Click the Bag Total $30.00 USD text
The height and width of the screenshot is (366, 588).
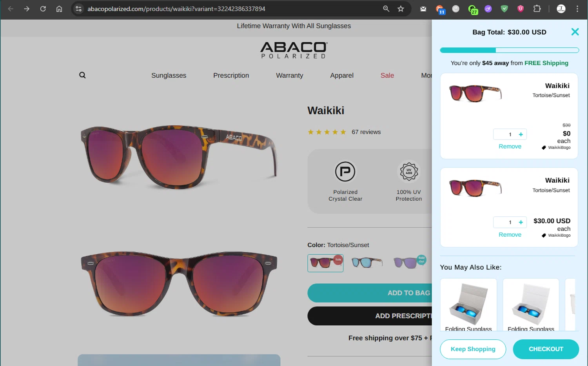pyautogui.click(x=509, y=32)
